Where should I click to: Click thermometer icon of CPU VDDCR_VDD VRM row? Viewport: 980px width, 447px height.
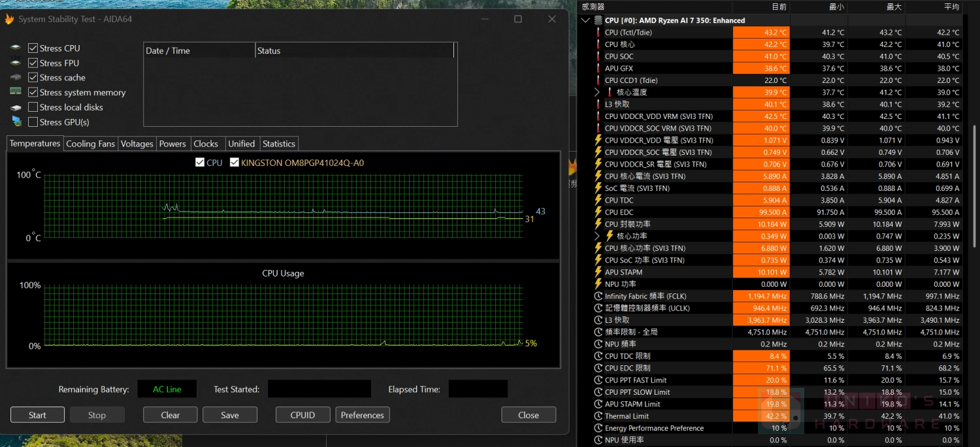(598, 116)
